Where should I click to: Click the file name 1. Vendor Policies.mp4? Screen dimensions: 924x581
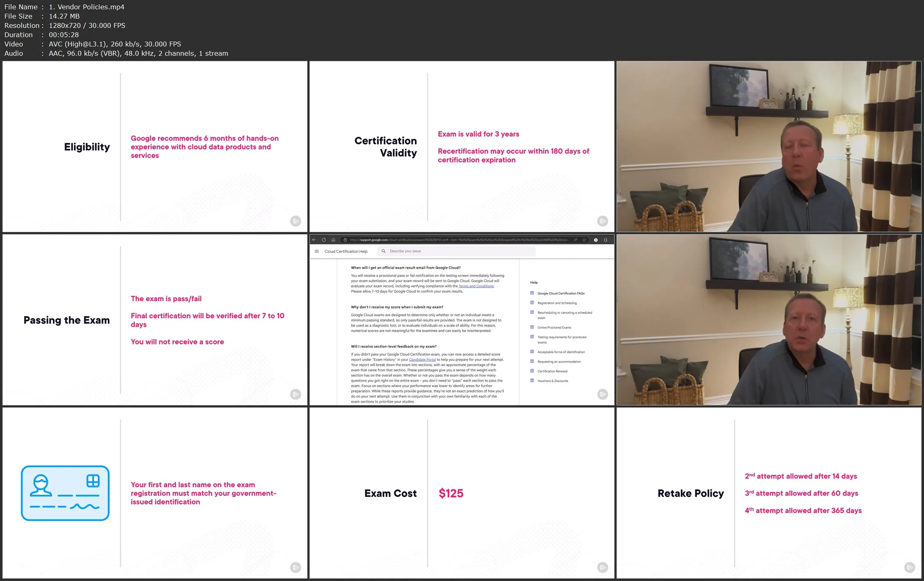(86, 7)
